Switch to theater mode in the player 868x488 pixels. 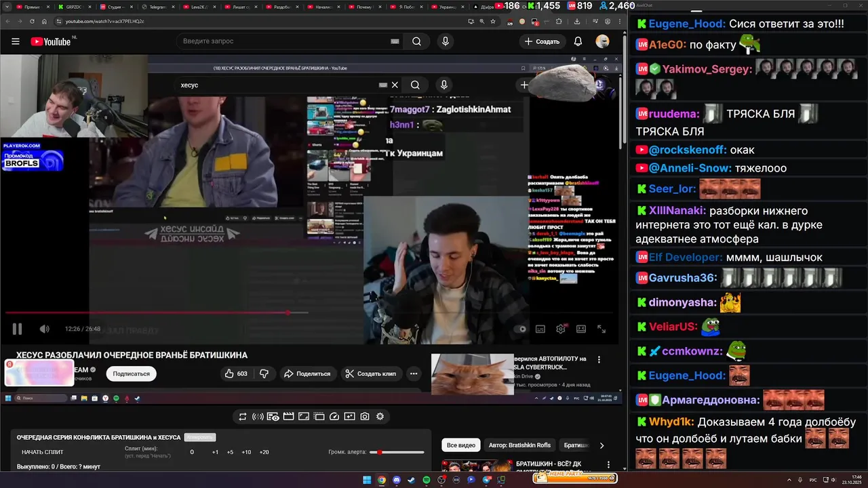[581, 329]
